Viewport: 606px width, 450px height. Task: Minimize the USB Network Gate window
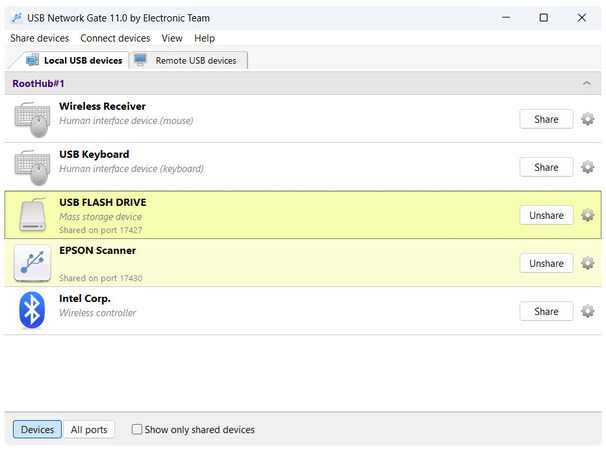click(x=506, y=17)
